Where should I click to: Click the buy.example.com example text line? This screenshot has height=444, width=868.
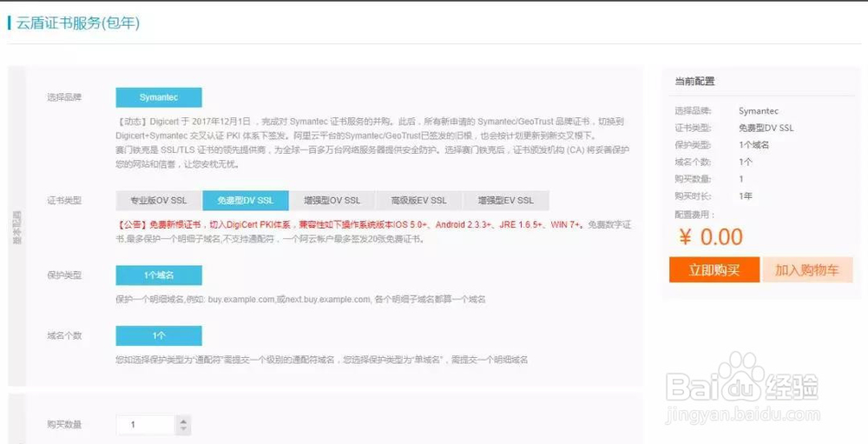click(x=300, y=299)
